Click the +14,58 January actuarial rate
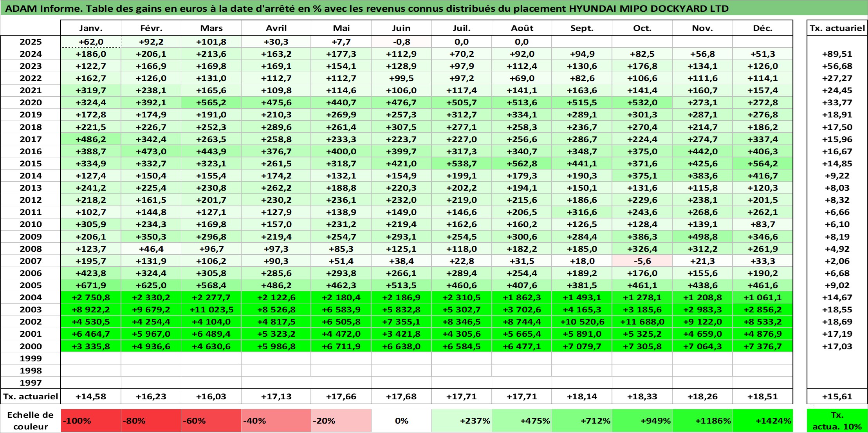The width and height of the screenshot is (868, 433). point(91,396)
